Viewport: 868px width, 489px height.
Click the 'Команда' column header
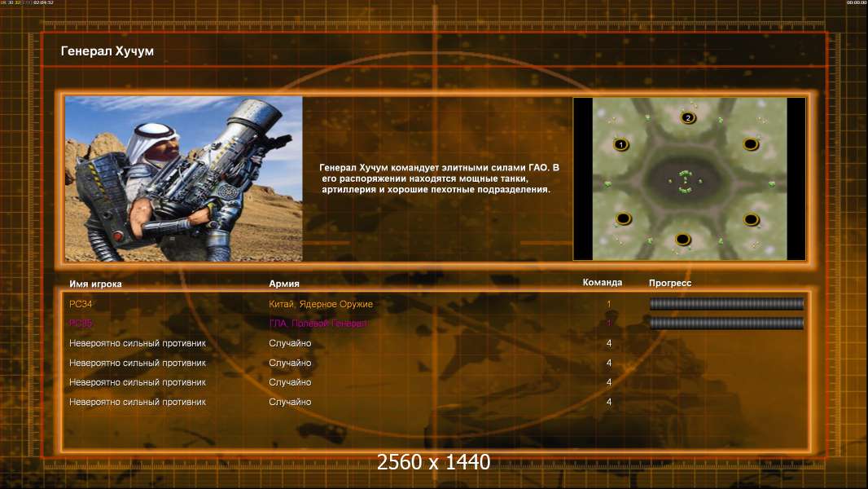(x=603, y=283)
